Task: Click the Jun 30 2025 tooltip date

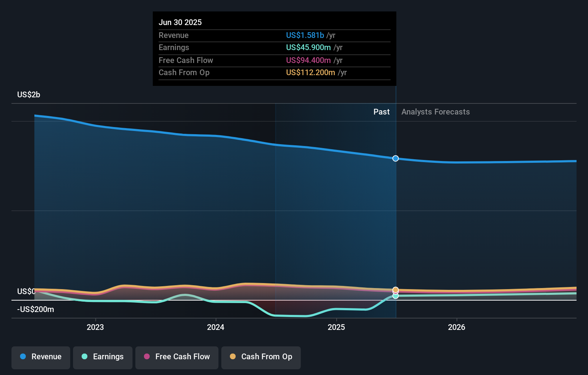Action: 180,22
